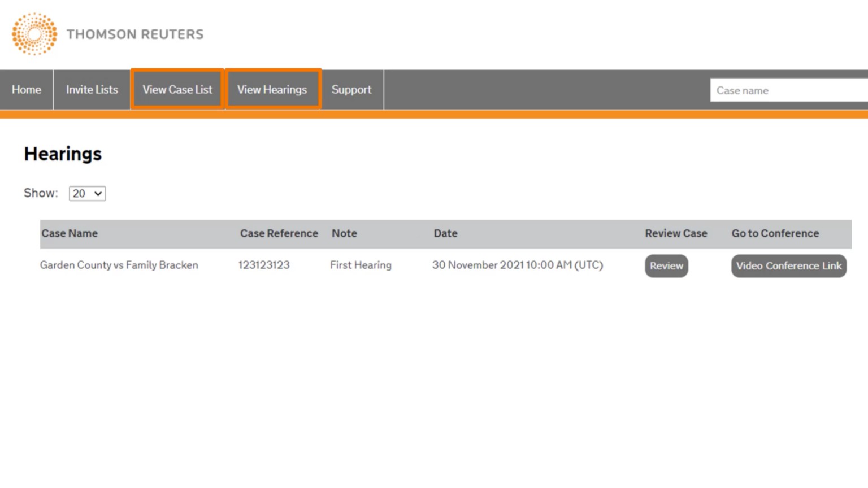Go to Invite Lists
The image size is (868, 488).
92,89
